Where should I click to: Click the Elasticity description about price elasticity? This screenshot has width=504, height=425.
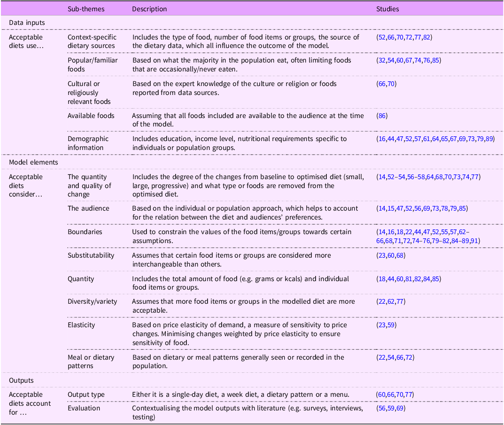(240, 334)
